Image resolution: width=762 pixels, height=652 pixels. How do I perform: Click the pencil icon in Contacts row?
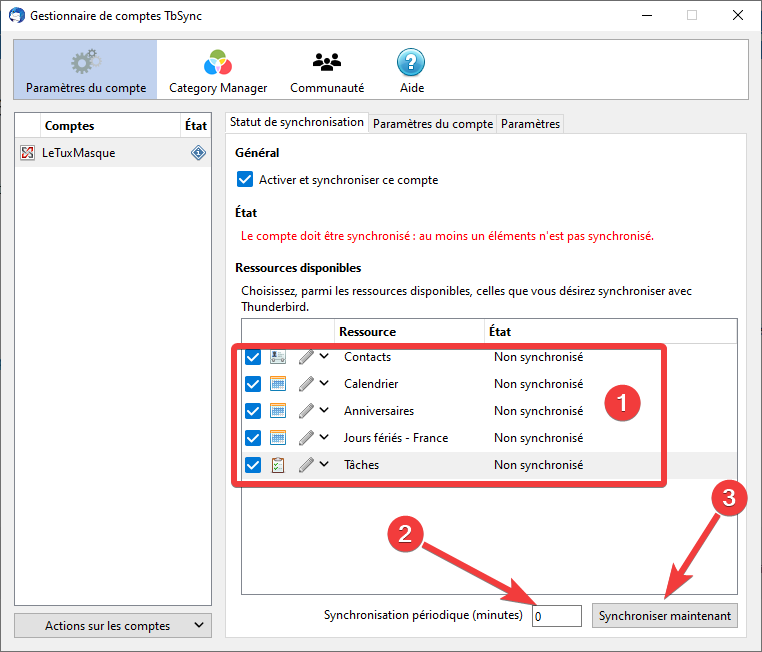306,357
